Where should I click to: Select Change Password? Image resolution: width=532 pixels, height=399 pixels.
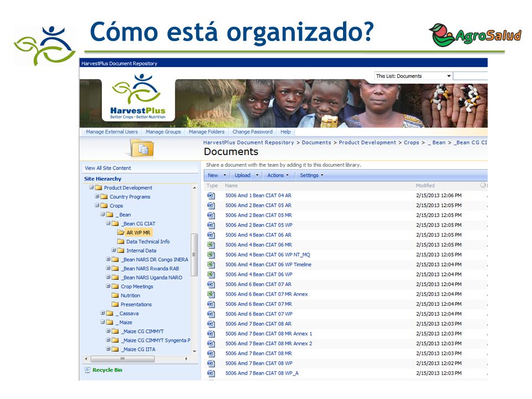253,132
